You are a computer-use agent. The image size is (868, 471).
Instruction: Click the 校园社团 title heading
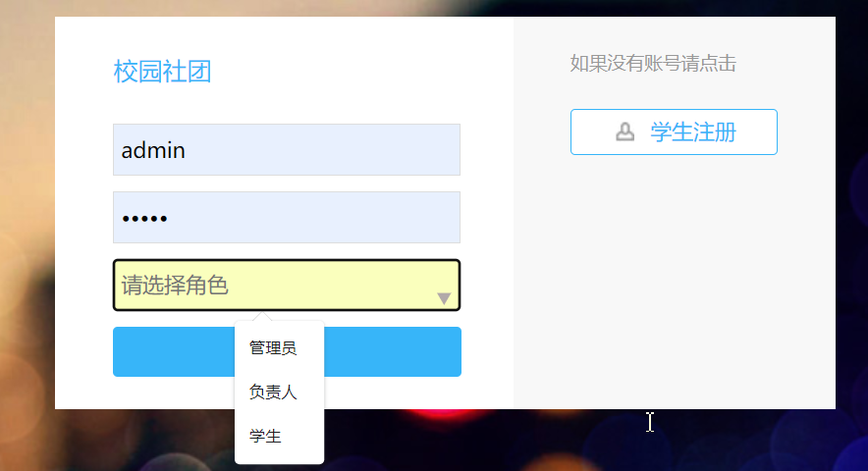162,72
